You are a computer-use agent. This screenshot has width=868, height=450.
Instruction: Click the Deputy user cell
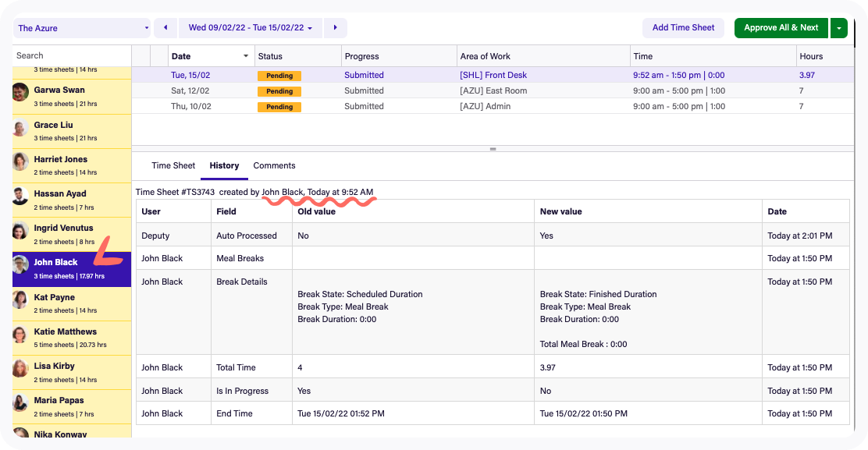[x=155, y=236]
